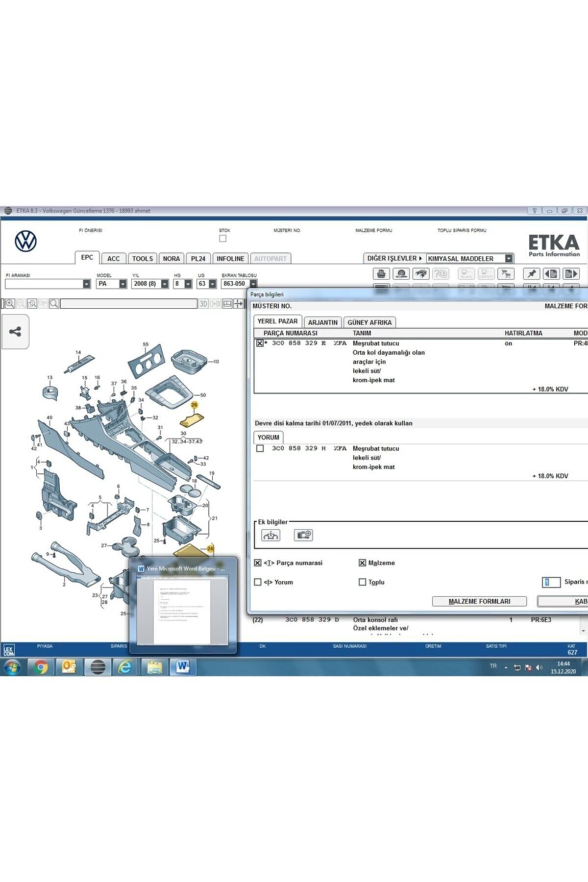588x882 pixels.
Task: Switch to the ACC tab
Action: [x=113, y=259]
